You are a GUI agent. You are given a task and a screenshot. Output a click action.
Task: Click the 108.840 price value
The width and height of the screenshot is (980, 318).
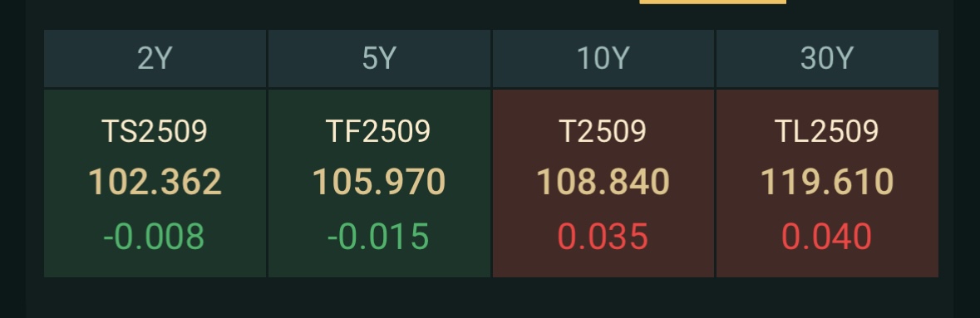point(603,183)
